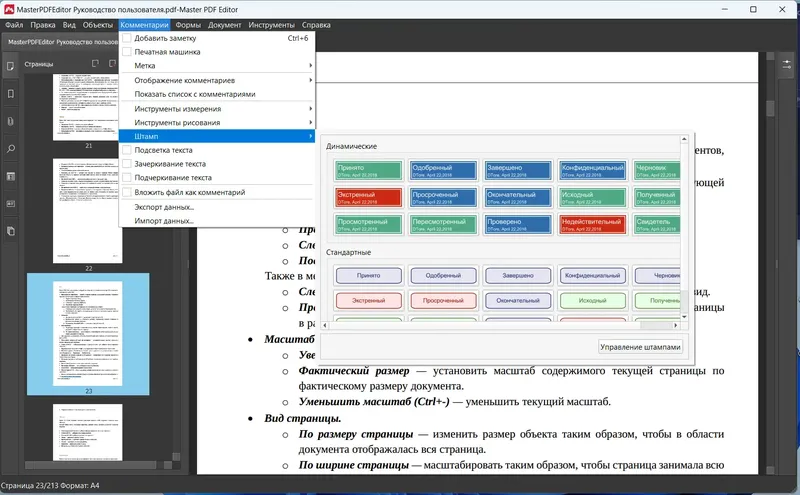Open the Bookmarks sidebar panel icon

tap(10, 94)
